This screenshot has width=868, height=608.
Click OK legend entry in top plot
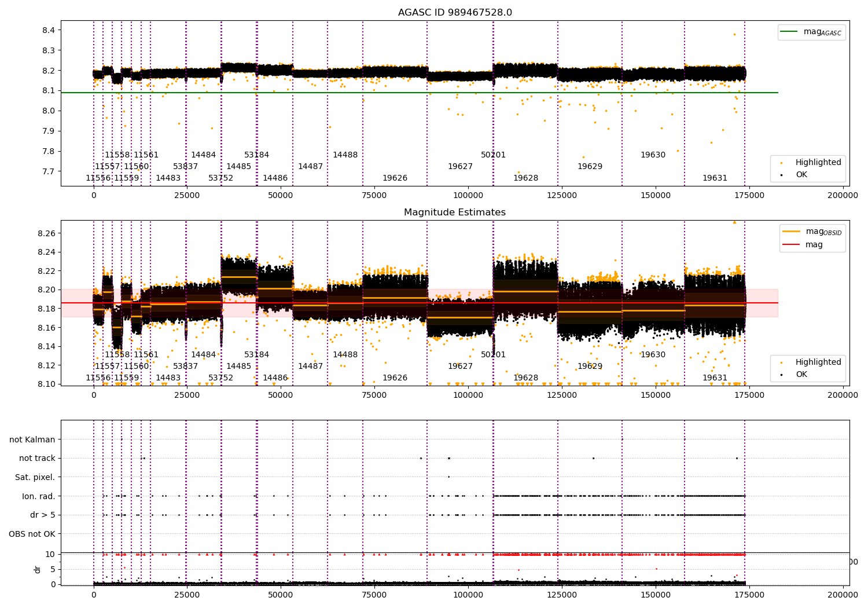[x=794, y=174]
